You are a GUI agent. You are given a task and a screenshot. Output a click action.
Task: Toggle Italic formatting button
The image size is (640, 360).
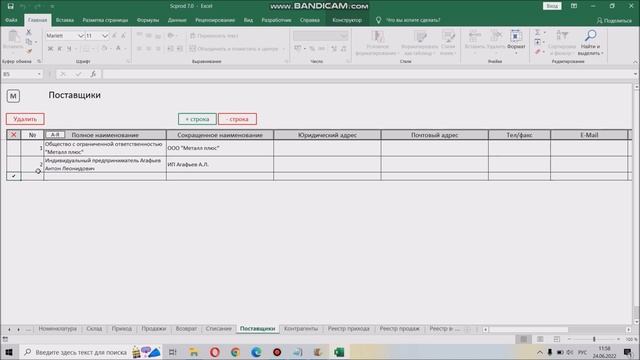click(x=60, y=49)
